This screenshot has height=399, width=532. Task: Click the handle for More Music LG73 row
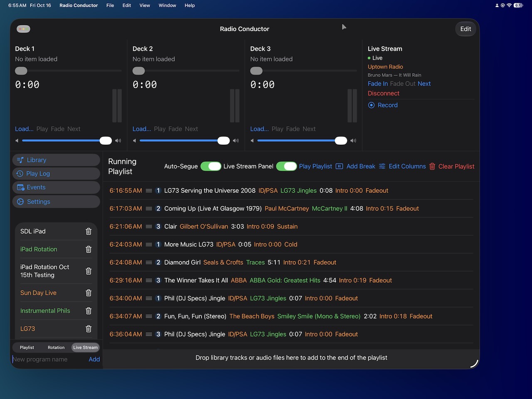click(x=149, y=244)
